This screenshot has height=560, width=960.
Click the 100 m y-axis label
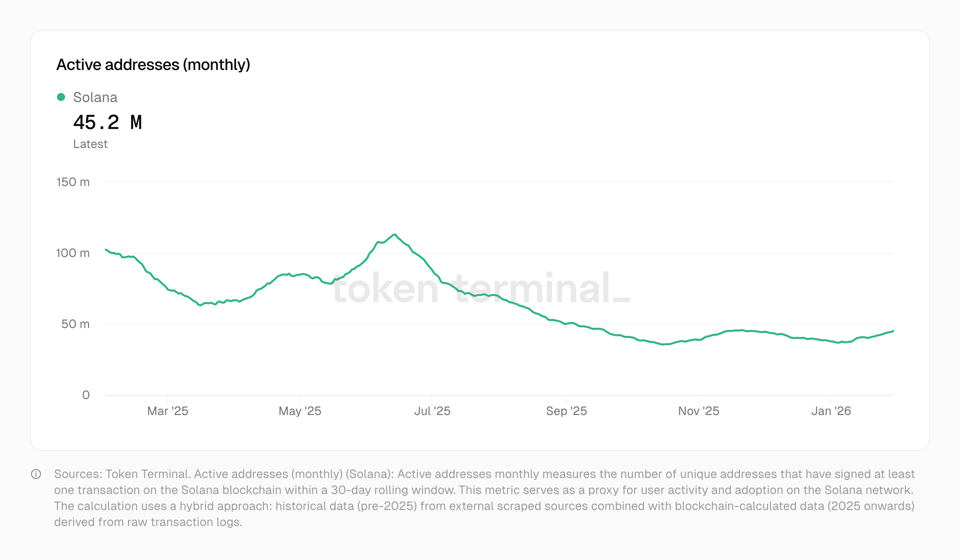click(73, 253)
